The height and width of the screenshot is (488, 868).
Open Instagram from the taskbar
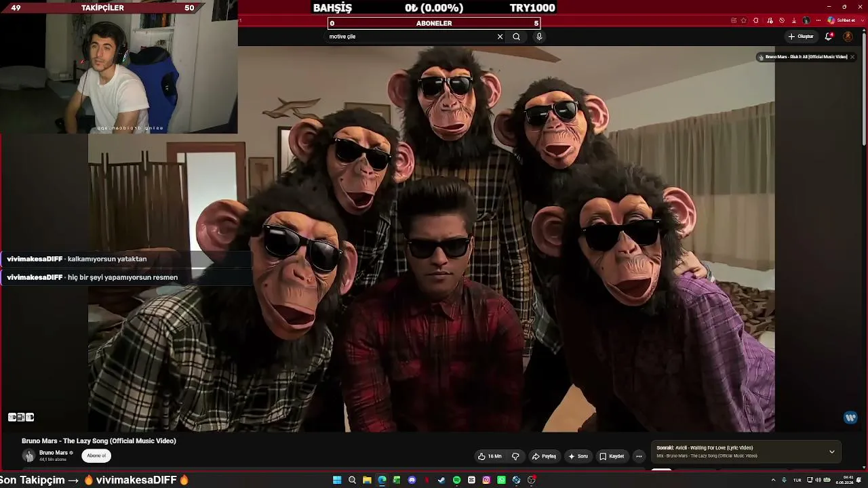[x=486, y=480]
